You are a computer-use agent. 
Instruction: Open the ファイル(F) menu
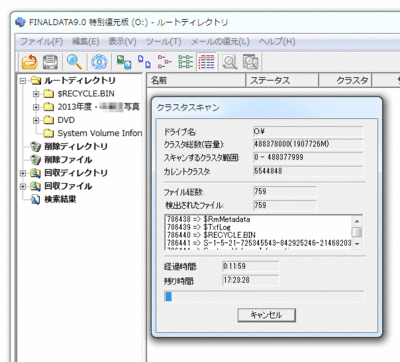(42, 42)
